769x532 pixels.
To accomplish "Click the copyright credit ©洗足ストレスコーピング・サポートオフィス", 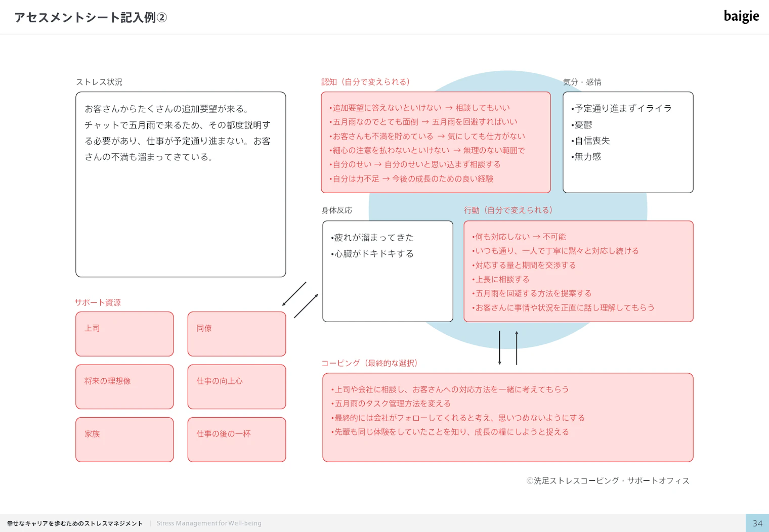I will [x=608, y=480].
